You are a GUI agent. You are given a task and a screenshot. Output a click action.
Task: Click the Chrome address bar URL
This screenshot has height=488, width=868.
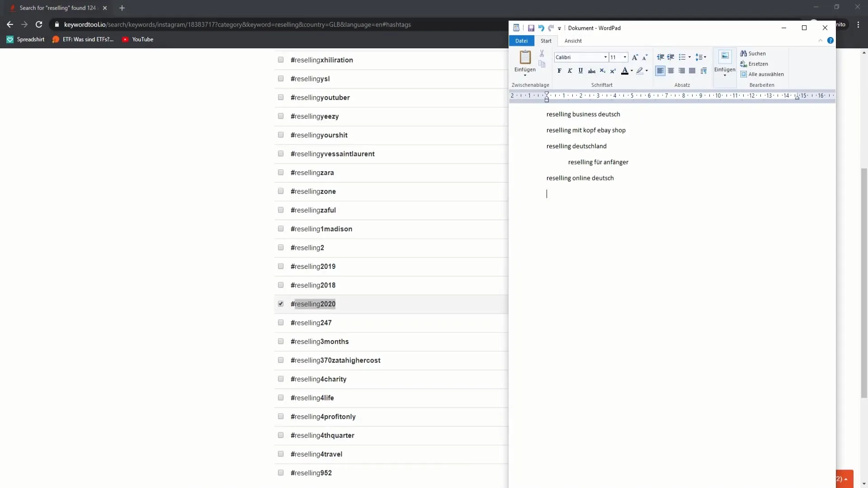(x=237, y=24)
